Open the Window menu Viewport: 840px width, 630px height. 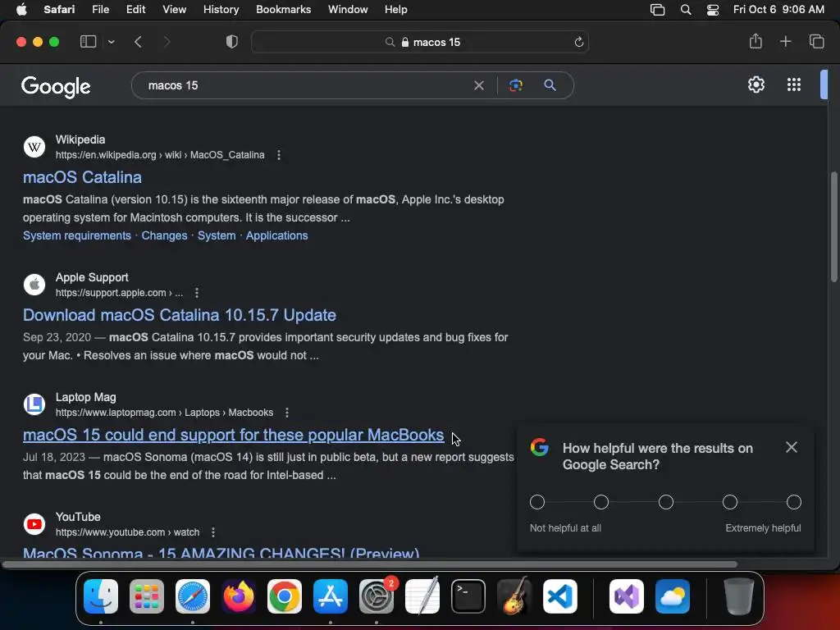point(348,10)
